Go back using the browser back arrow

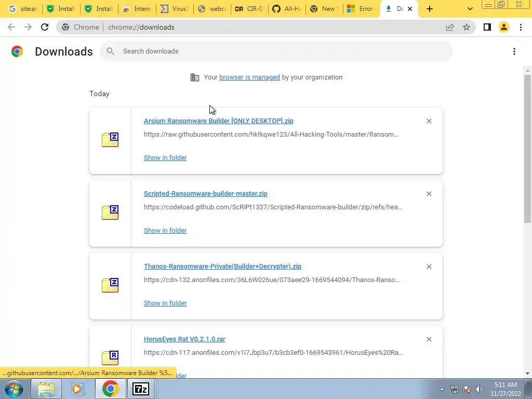click(x=11, y=27)
